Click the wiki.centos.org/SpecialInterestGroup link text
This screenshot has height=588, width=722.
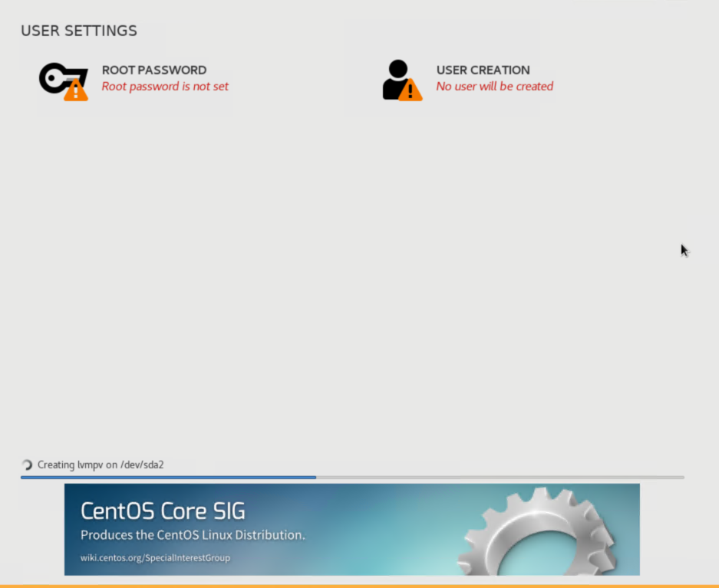tap(155, 557)
